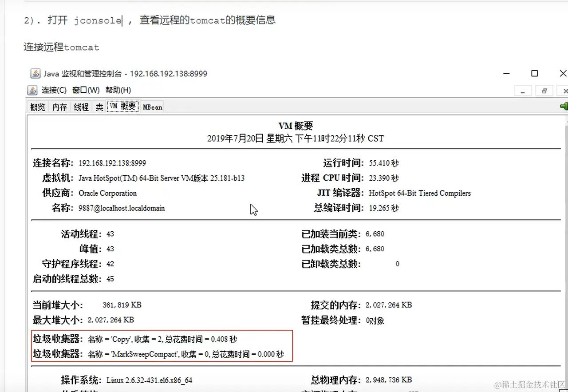This screenshot has width=568, height=392.
Task: Click OS value 'Linux 2.6.32-431.el6.x86_64'
Action: coord(149,381)
